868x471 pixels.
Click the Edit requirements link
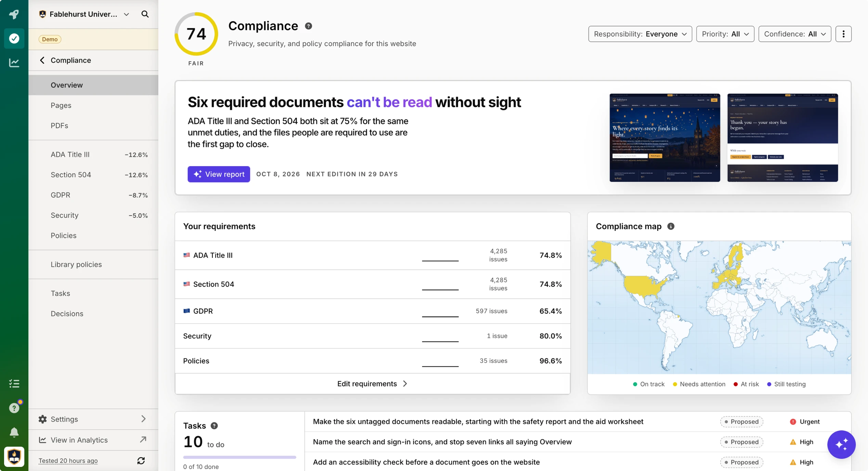pyautogui.click(x=372, y=384)
